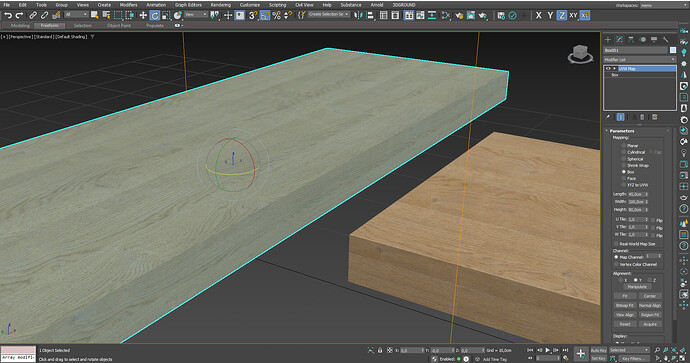Click the Bitmap Fit button
Image resolution: width=690 pixels, height=363 pixels.
tap(625, 305)
